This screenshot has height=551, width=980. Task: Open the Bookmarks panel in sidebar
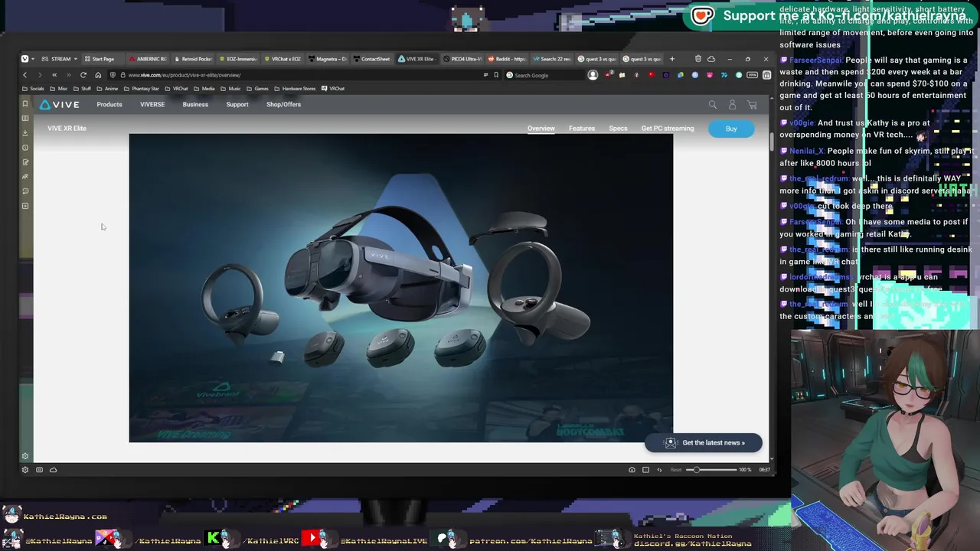pyautogui.click(x=25, y=104)
